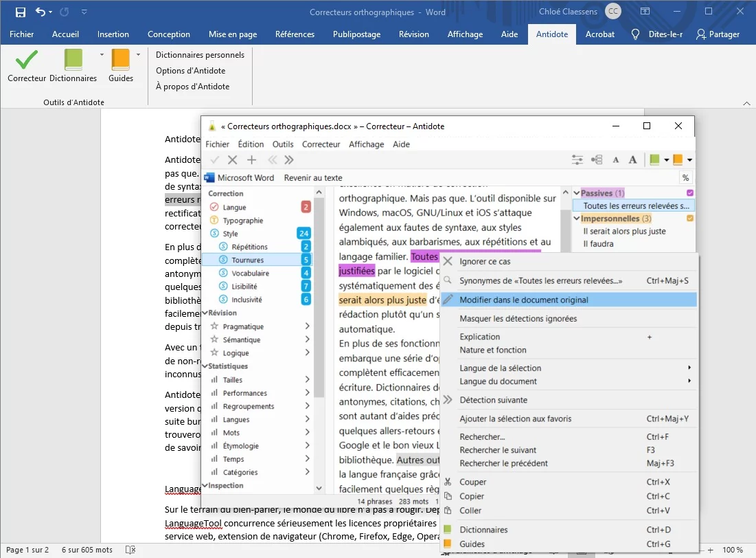Open the Outils menu in Antidote
The width and height of the screenshot is (756, 558).
[x=283, y=144]
